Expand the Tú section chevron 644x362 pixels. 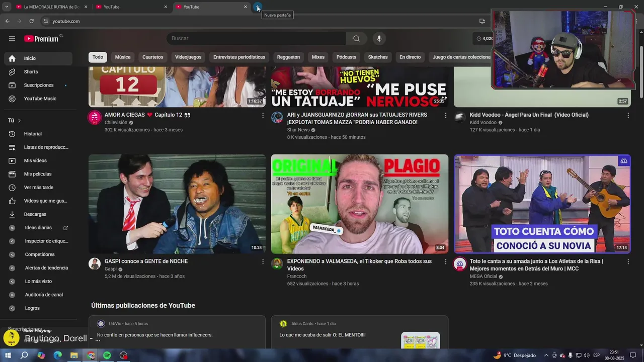tap(20, 121)
